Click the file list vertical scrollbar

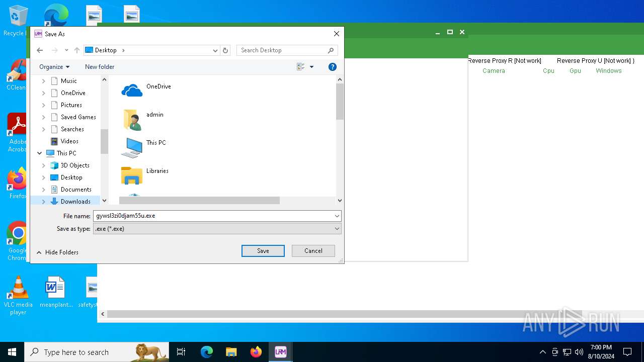(340, 101)
